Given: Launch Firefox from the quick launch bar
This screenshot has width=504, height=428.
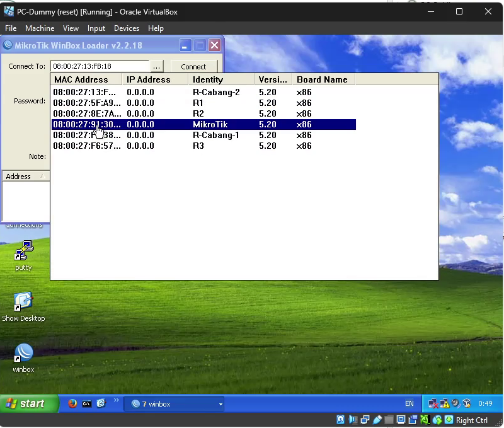Looking at the screenshot, I should pos(72,403).
